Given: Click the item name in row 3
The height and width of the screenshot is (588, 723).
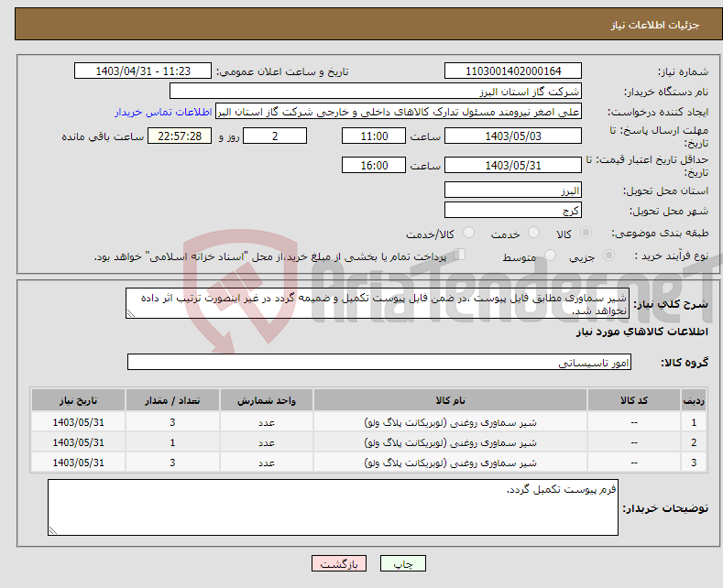Looking at the screenshot, I should (x=451, y=463).
